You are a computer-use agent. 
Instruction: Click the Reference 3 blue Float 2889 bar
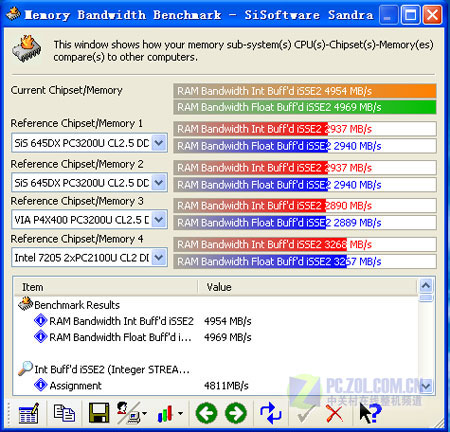(x=305, y=222)
